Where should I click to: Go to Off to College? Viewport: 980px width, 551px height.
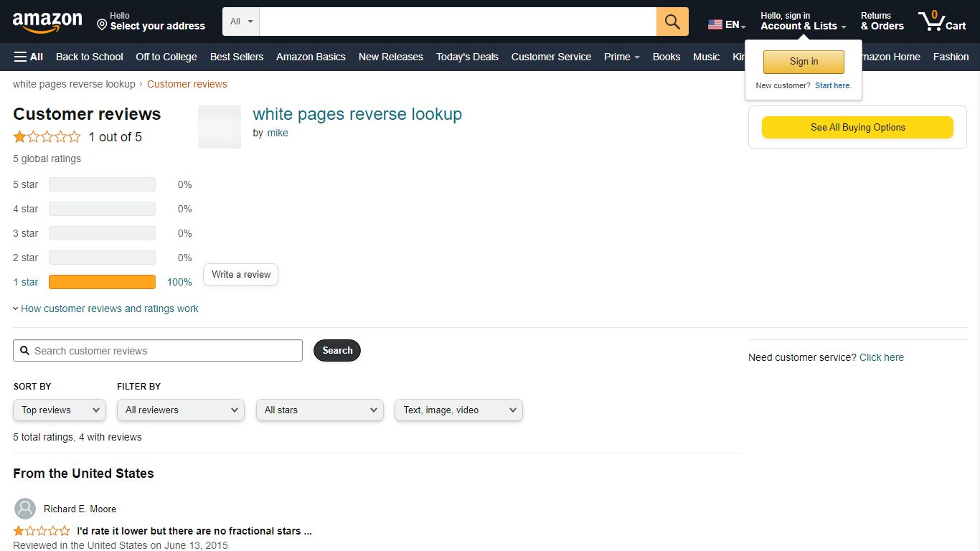click(x=166, y=57)
